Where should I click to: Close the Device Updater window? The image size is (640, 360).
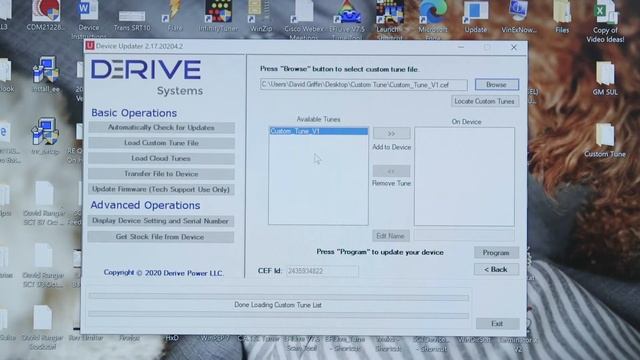[x=514, y=47]
